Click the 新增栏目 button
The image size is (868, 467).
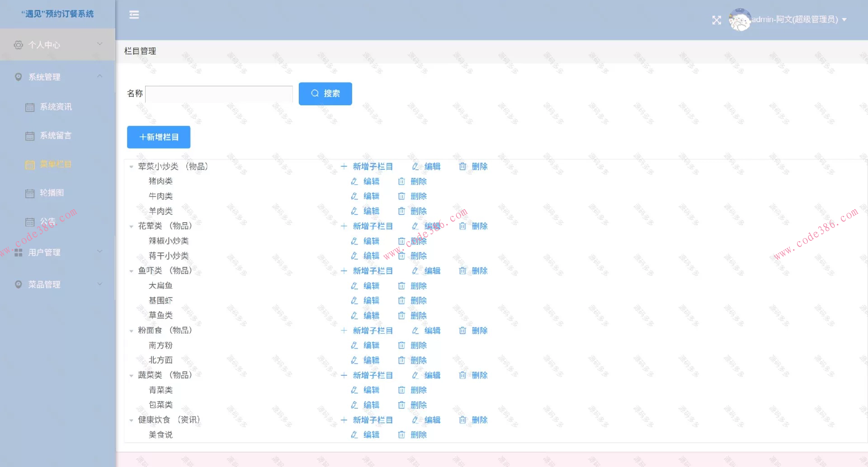click(x=159, y=137)
